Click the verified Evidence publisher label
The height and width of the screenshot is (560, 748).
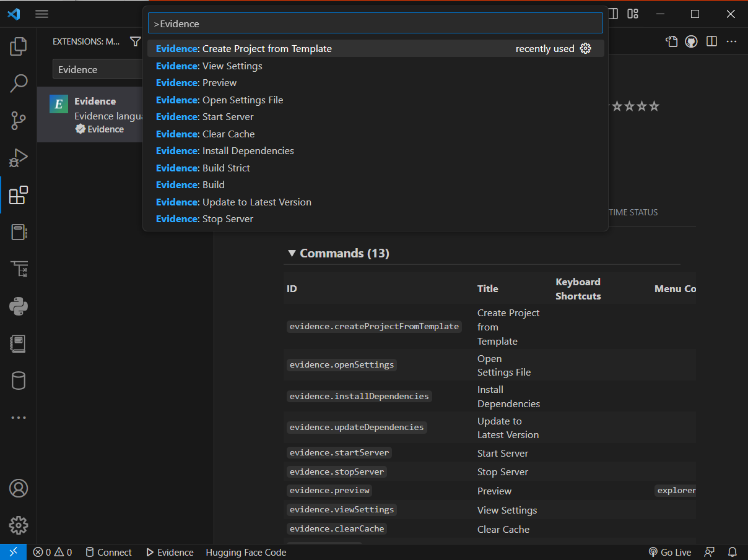click(x=99, y=129)
